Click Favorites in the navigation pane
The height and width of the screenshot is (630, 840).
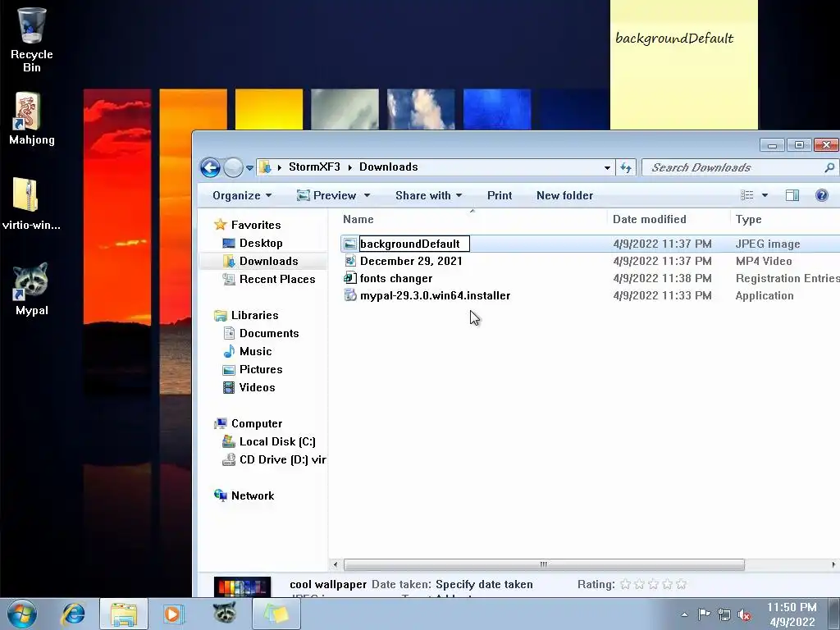click(256, 225)
